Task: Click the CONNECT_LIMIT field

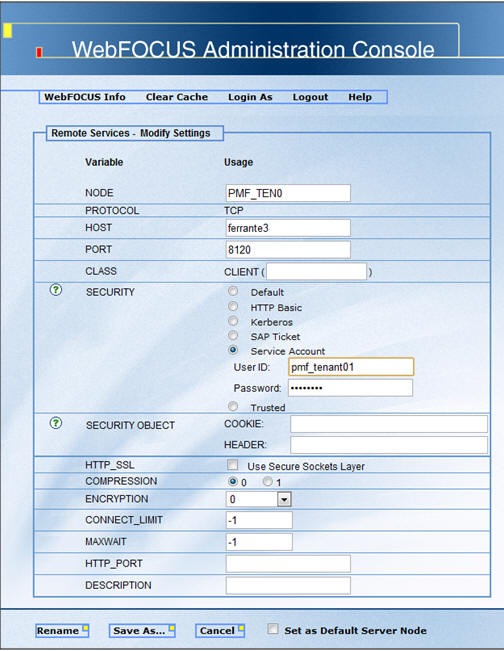Action: point(259,520)
